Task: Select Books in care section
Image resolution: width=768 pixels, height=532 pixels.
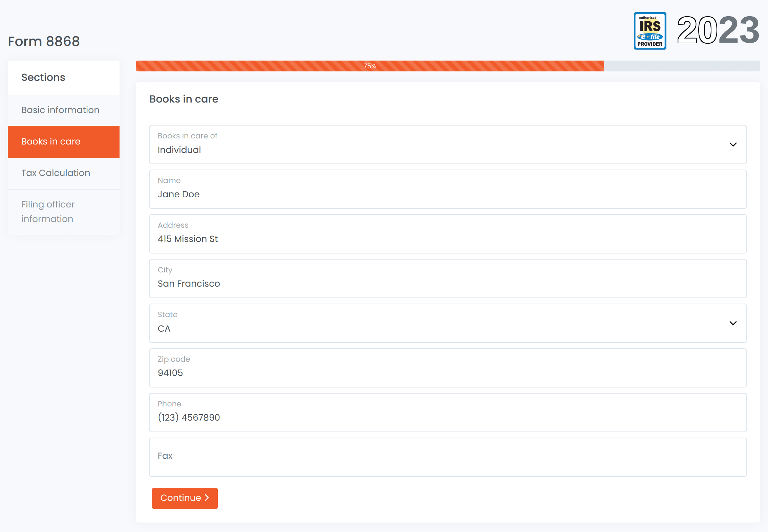Action: [x=64, y=142]
